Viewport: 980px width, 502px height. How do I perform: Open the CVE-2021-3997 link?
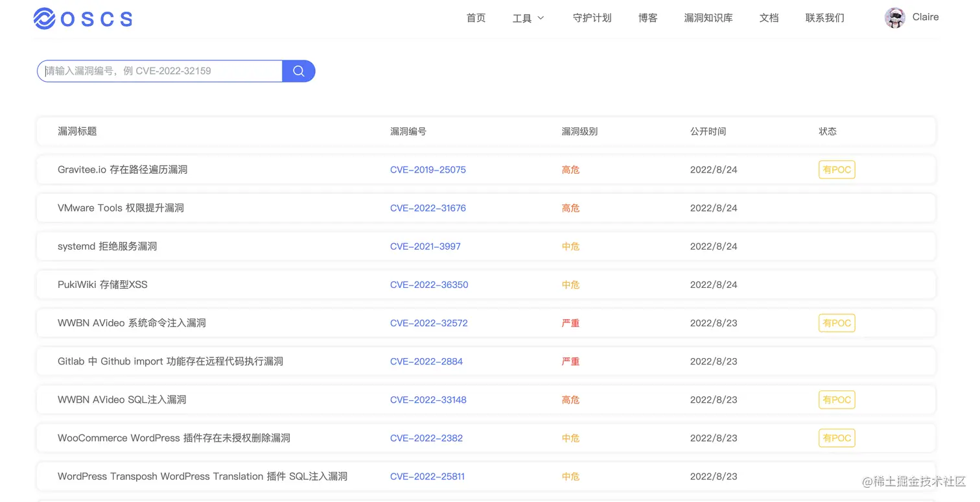425,246
